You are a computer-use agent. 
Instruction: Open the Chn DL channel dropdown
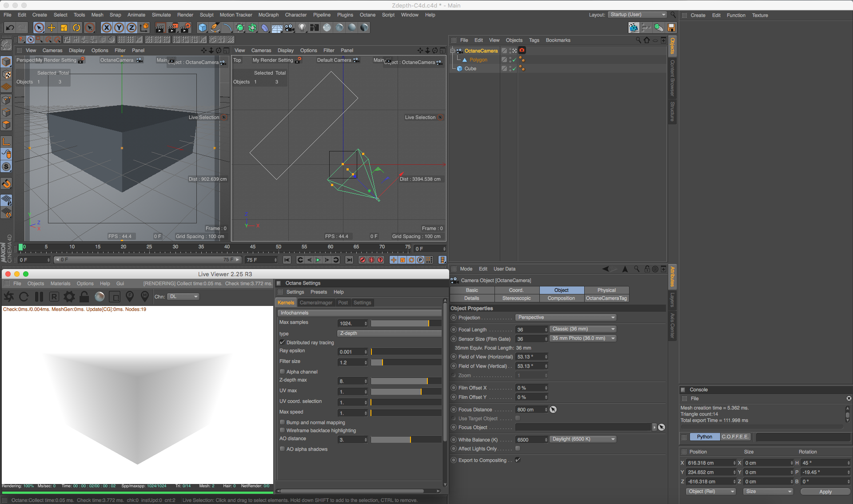(x=183, y=297)
